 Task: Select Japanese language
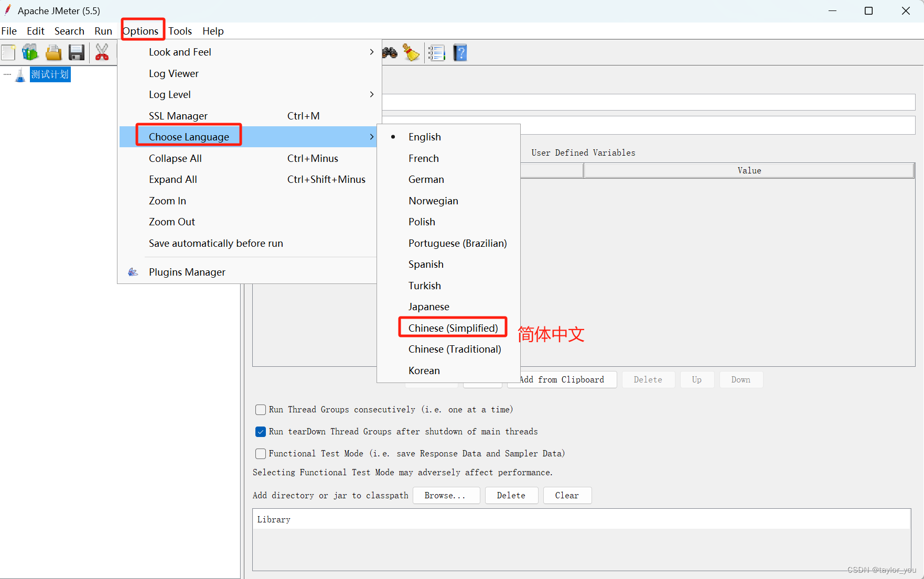pyautogui.click(x=428, y=307)
